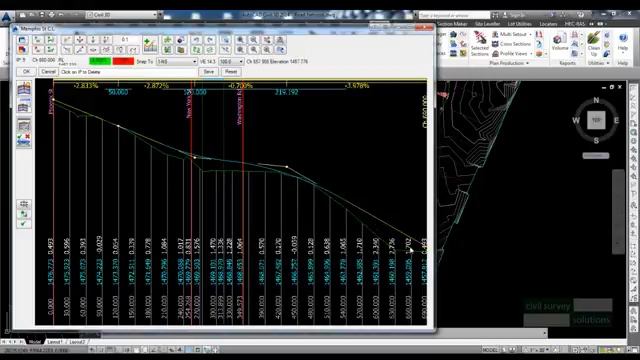Click the blue window icon at toolbar's top-left
Image resolution: width=640 pixels, height=360 pixels.
[22, 40]
